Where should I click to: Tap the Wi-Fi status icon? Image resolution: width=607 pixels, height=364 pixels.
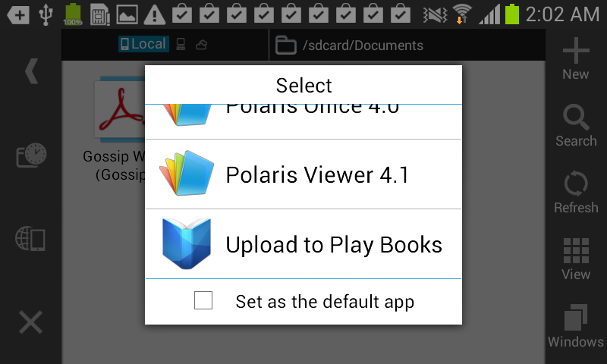462,14
